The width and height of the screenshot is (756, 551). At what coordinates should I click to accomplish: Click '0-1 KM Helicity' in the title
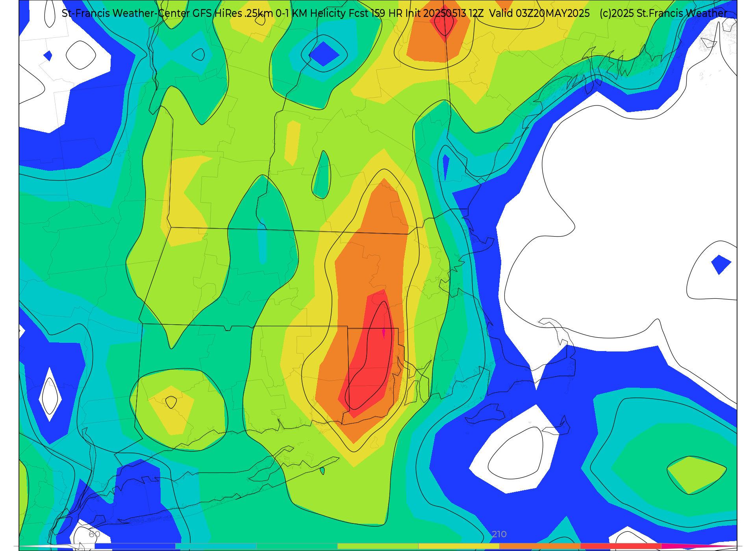(311, 13)
